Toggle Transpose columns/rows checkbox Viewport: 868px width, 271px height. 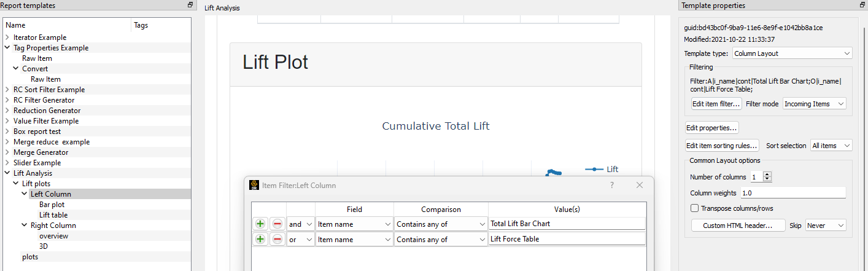[x=694, y=208]
